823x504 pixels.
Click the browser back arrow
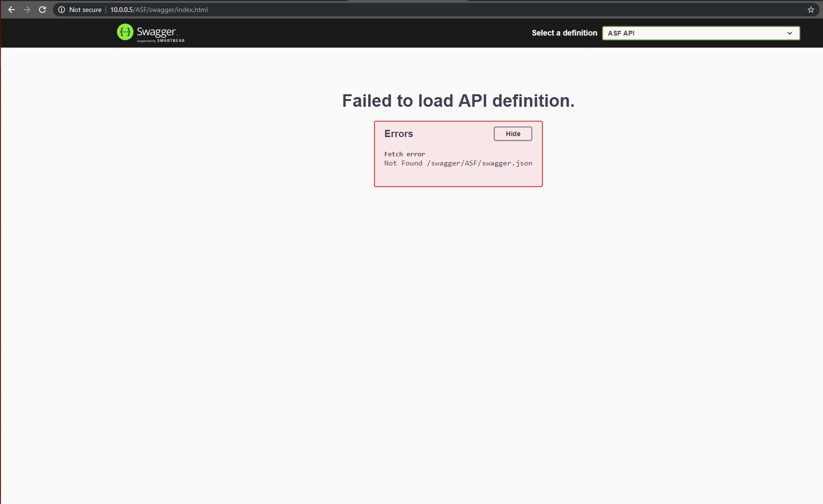(x=12, y=9)
